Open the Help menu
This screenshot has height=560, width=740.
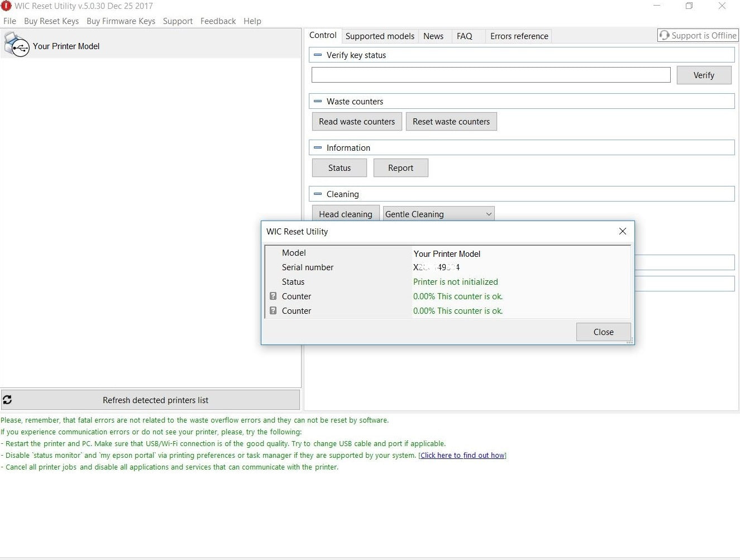[x=252, y=21]
